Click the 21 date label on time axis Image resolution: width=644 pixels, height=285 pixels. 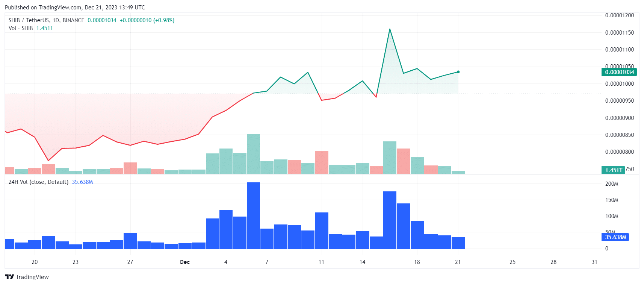(458, 262)
